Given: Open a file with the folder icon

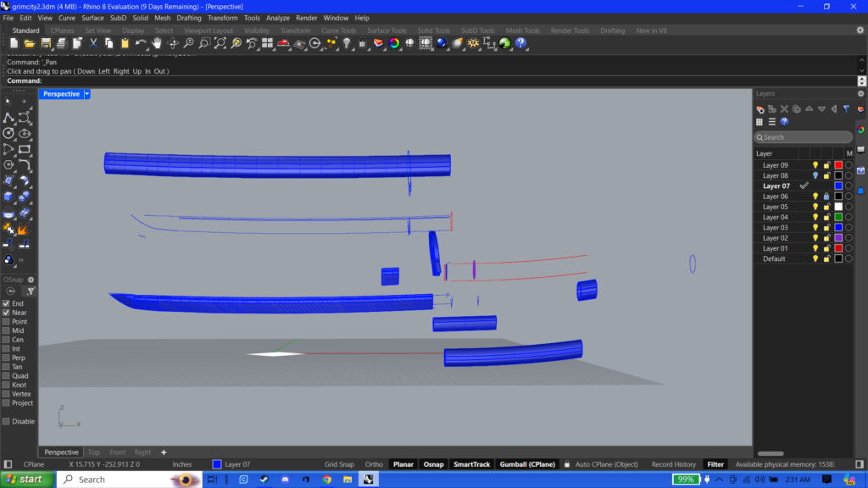Looking at the screenshot, I should [x=30, y=43].
